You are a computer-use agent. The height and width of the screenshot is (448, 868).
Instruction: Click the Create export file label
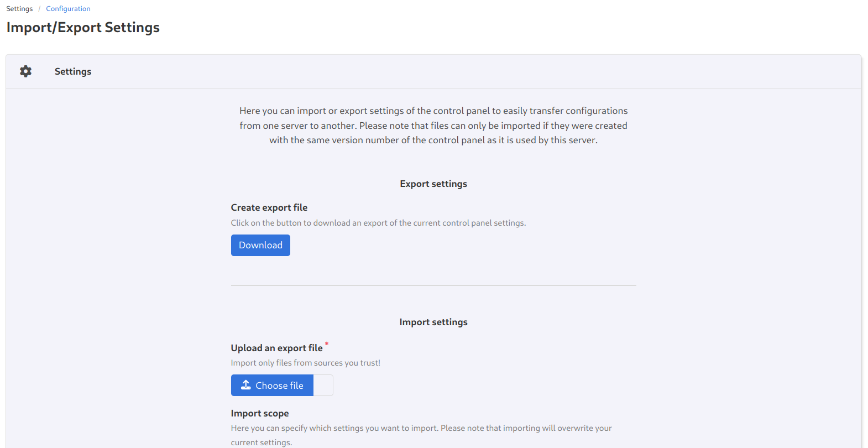tap(269, 207)
